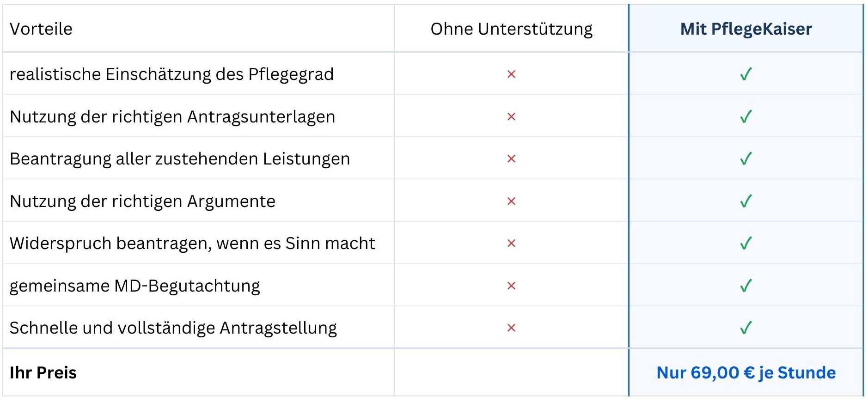This screenshot has height=402, width=868.
Task: Click the green checkmark for richtigen Antragsunterlagen
Action: [746, 116]
